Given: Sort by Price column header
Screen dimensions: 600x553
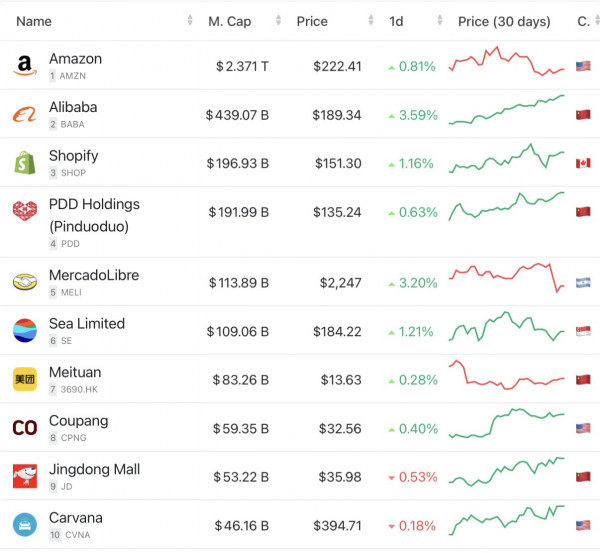Looking at the screenshot, I should 312,21.
